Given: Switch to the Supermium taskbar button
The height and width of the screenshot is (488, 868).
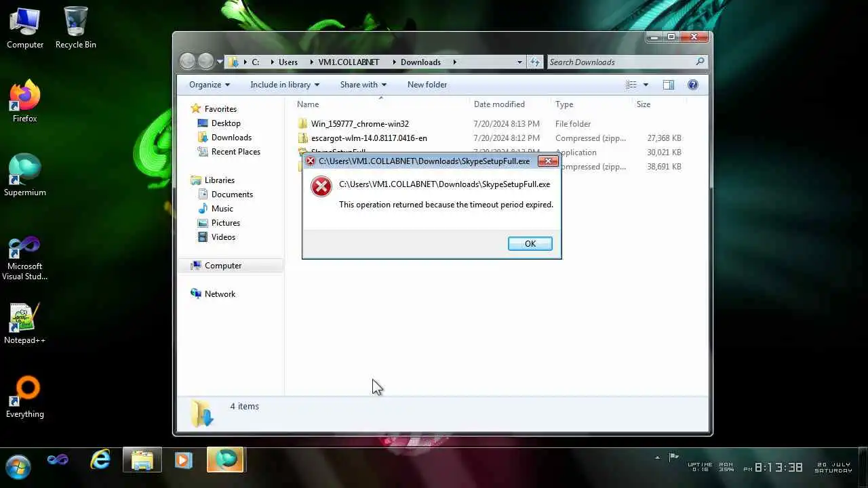Looking at the screenshot, I should (225, 460).
